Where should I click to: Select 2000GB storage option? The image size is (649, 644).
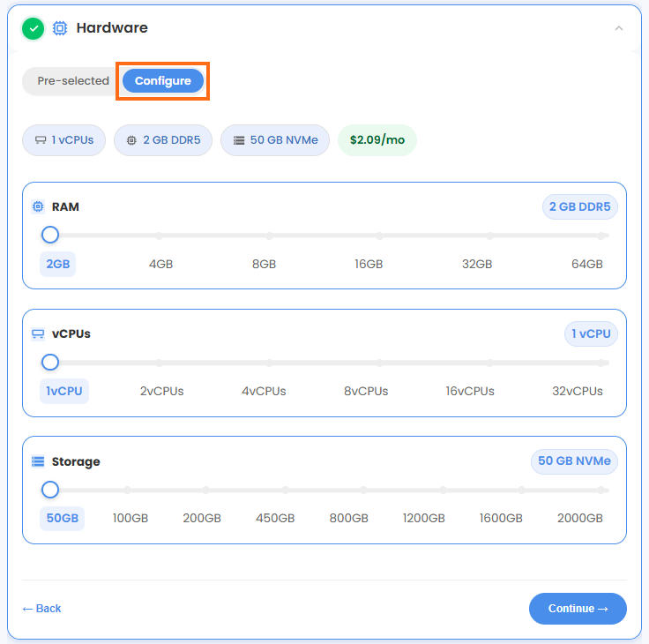[580, 518]
